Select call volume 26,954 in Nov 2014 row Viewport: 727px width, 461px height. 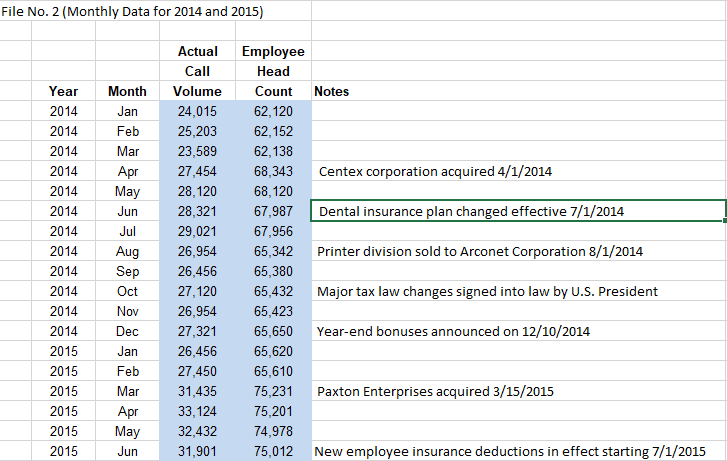[197, 310]
